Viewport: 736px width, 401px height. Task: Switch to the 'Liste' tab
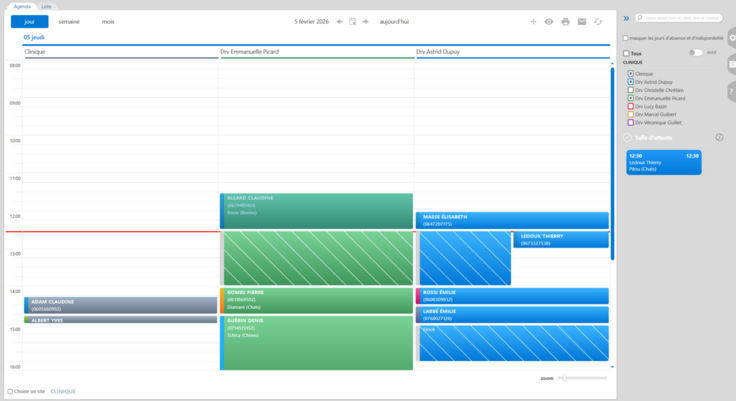47,6
